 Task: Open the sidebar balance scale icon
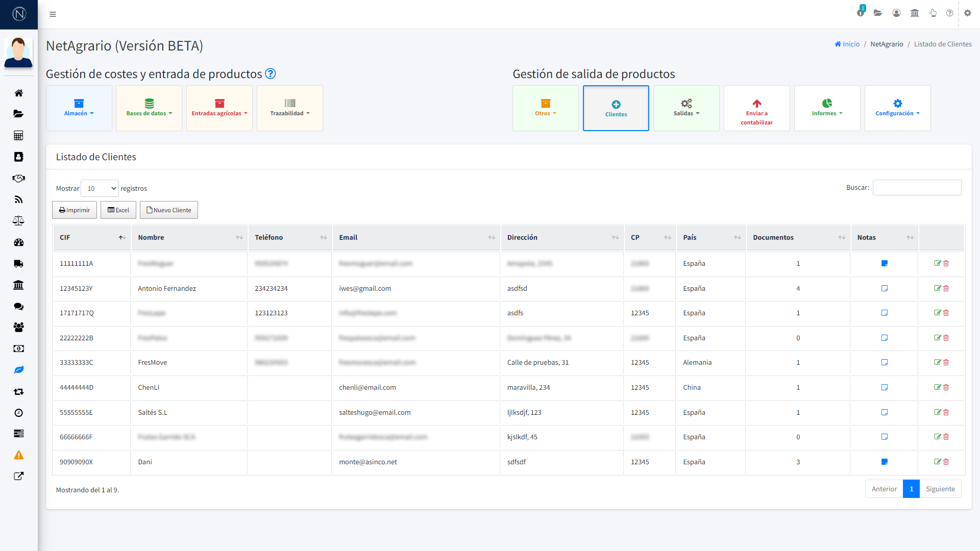click(18, 221)
